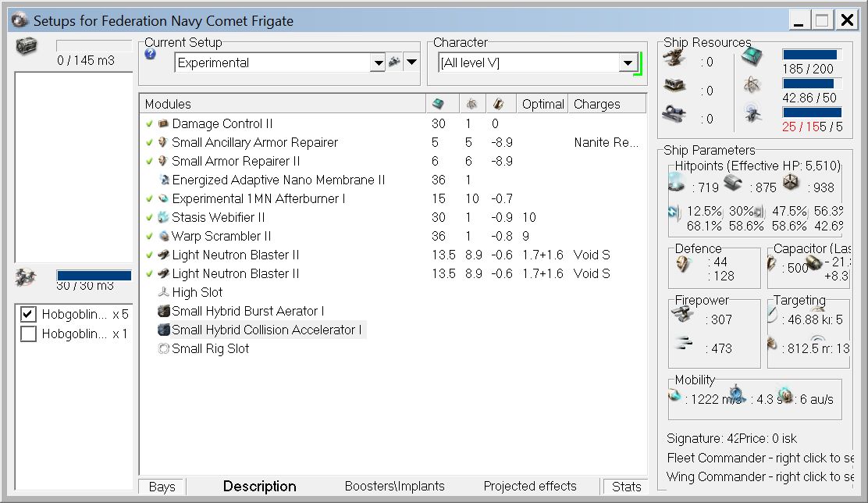Click the cargo hold icon

26,46
